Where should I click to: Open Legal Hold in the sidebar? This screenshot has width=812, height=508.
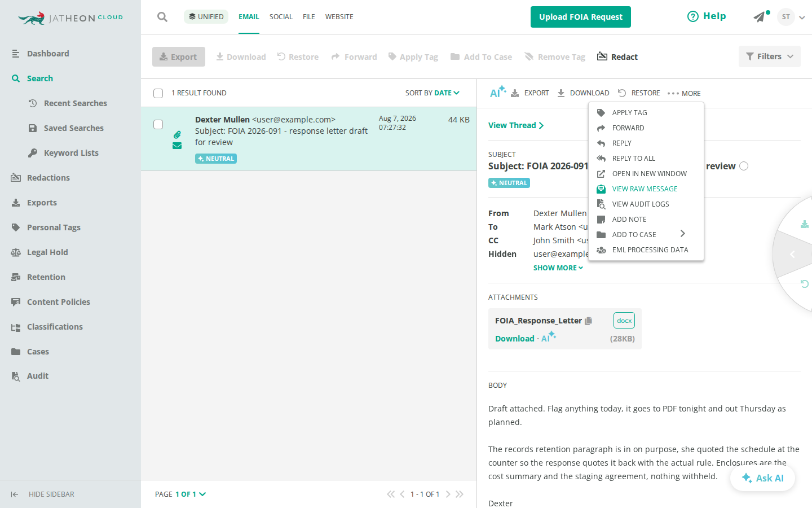(x=47, y=252)
